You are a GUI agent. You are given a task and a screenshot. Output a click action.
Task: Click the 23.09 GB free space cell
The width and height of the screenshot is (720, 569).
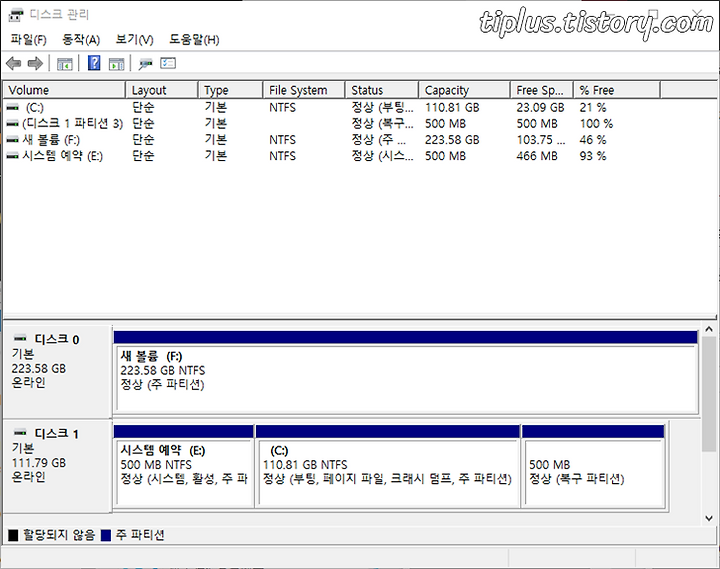tap(540, 107)
